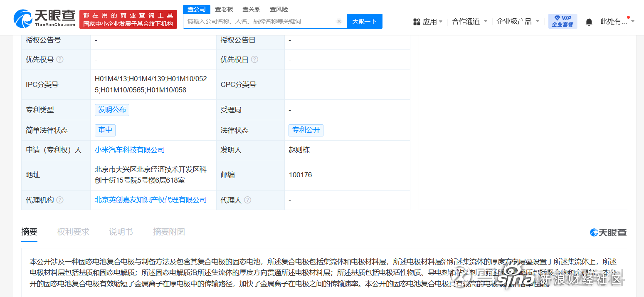Viewport: 644px width, 297px height.
Task: Show help for 代理机构
Action: (60, 200)
